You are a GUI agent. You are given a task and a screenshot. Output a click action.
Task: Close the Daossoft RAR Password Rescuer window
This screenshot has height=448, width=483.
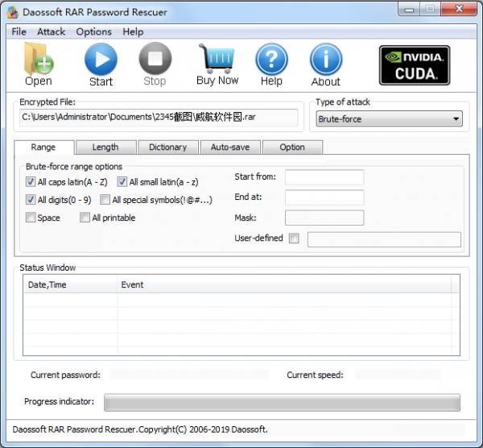[x=459, y=9]
